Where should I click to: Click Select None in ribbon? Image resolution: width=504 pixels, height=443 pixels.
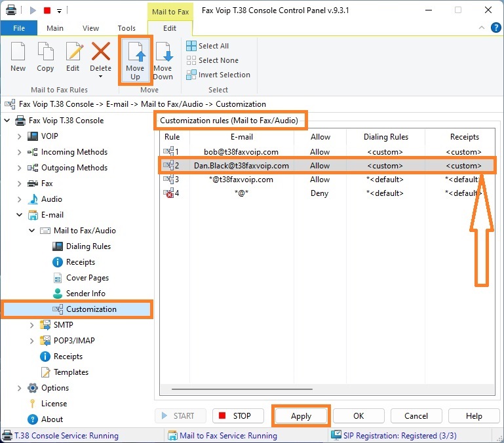212,60
